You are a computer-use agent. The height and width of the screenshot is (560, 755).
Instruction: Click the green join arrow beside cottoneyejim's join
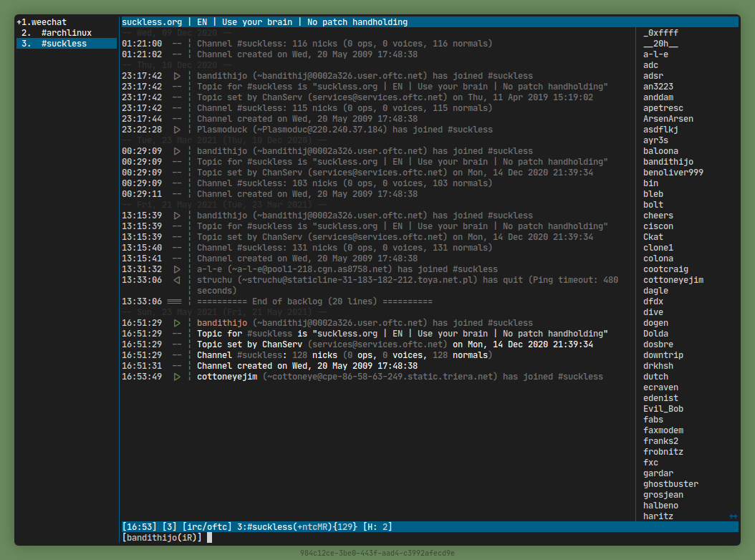[x=177, y=377]
